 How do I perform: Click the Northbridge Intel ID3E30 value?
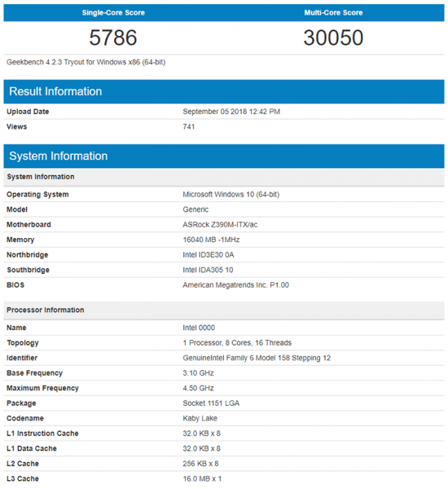(x=209, y=255)
